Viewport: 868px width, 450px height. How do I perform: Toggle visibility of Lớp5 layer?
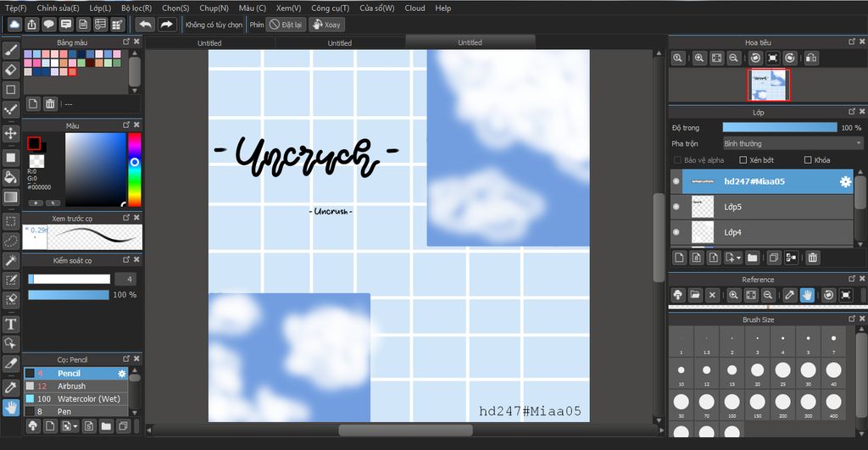(x=676, y=207)
